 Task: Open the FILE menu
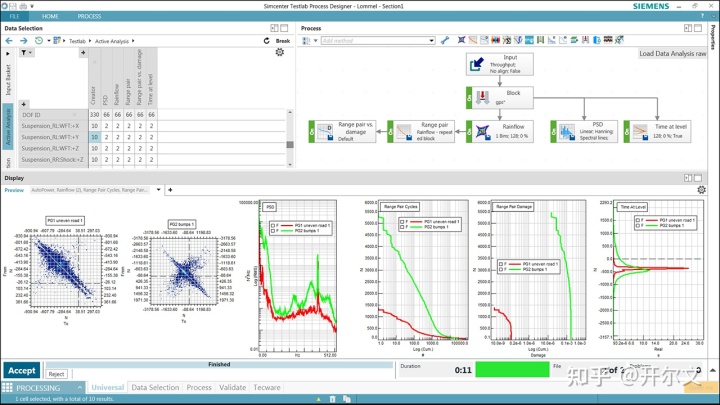[15, 16]
